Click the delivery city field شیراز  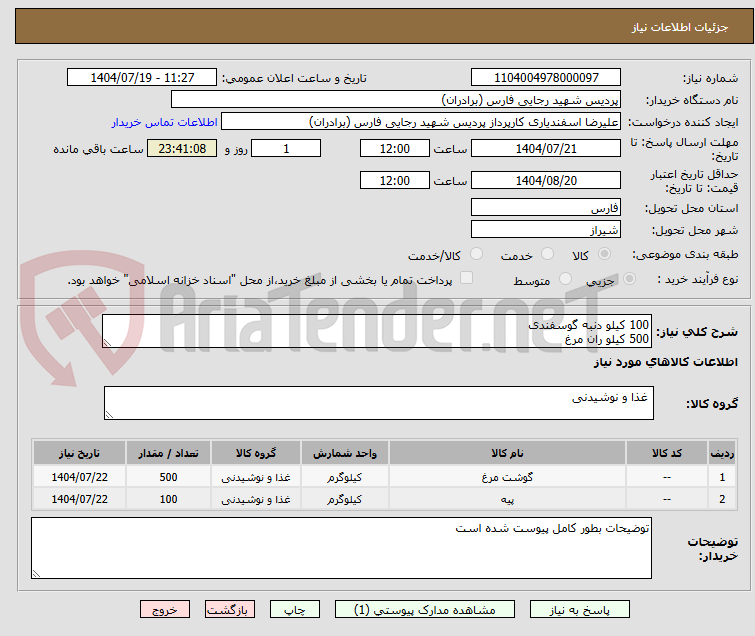[546, 230]
